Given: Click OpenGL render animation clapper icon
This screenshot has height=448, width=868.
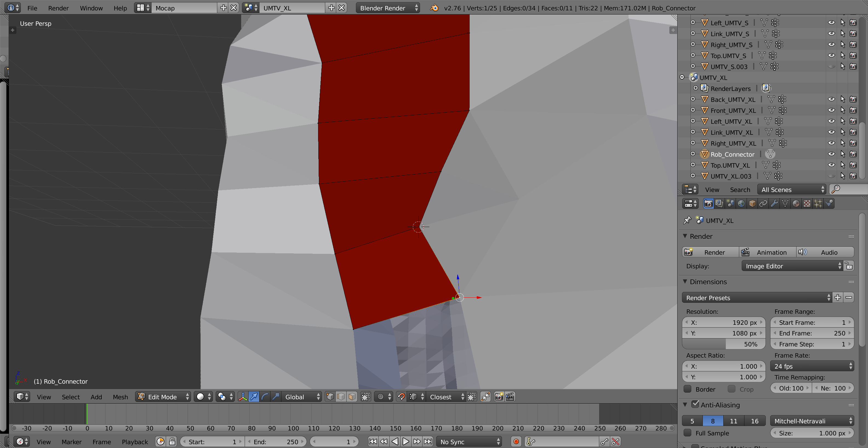Looking at the screenshot, I should point(510,397).
